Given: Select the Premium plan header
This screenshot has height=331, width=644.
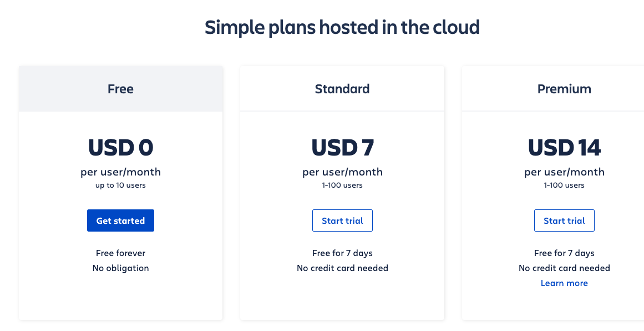Looking at the screenshot, I should [564, 89].
